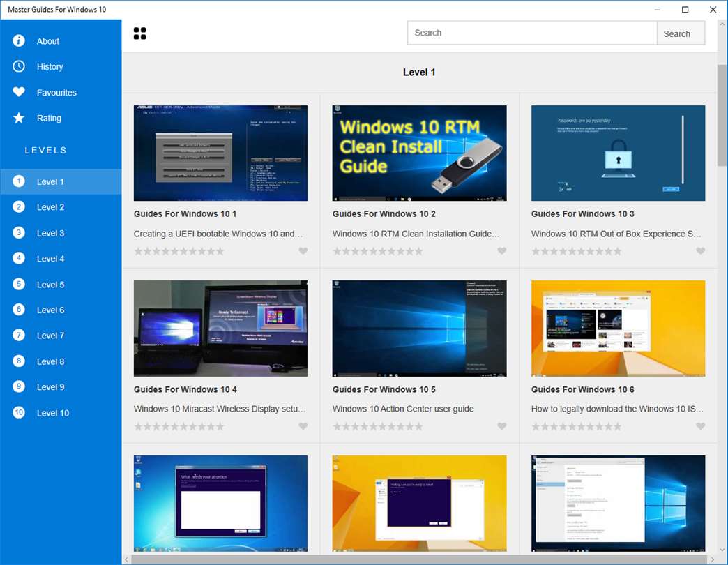
Task: Toggle the grid view icon
Action: 139,33
